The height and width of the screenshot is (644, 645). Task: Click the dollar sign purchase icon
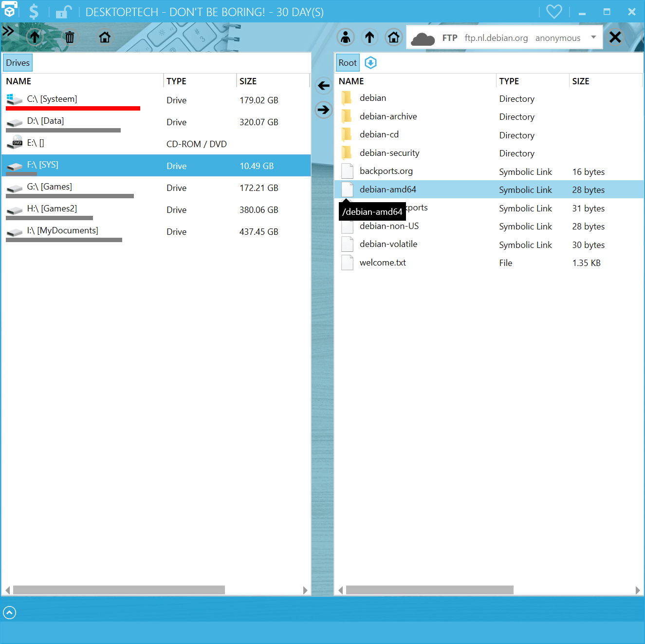point(34,11)
